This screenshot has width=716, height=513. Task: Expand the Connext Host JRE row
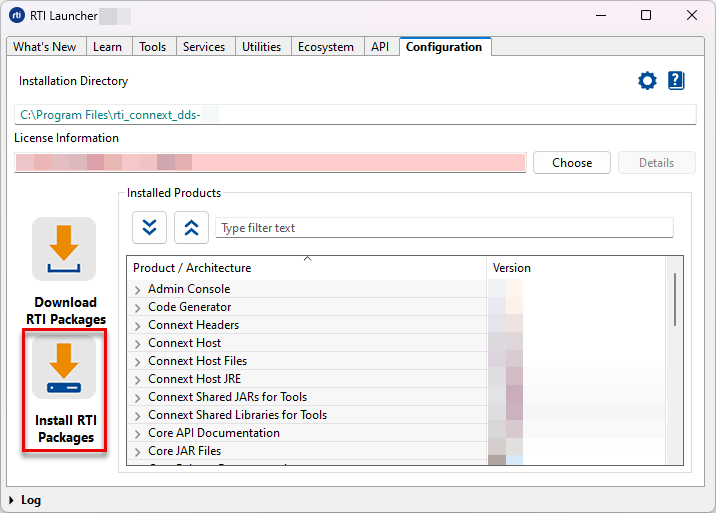point(138,379)
